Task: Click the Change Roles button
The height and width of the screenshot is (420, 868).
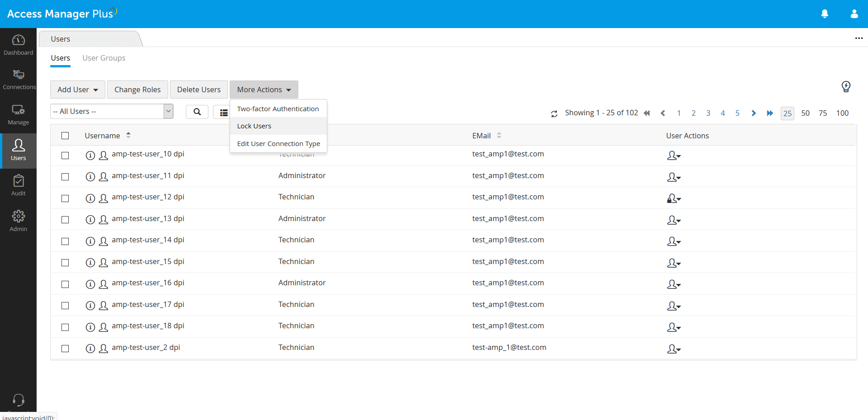Action: click(137, 90)
